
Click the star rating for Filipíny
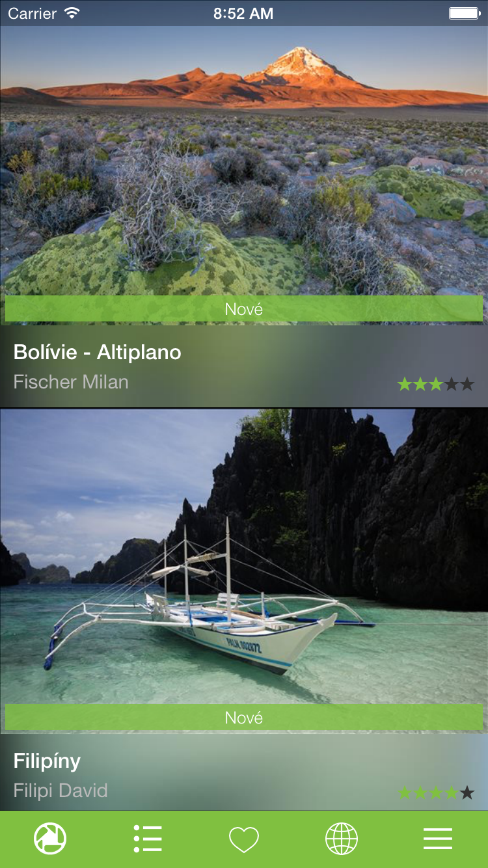(x=436, y=793)
